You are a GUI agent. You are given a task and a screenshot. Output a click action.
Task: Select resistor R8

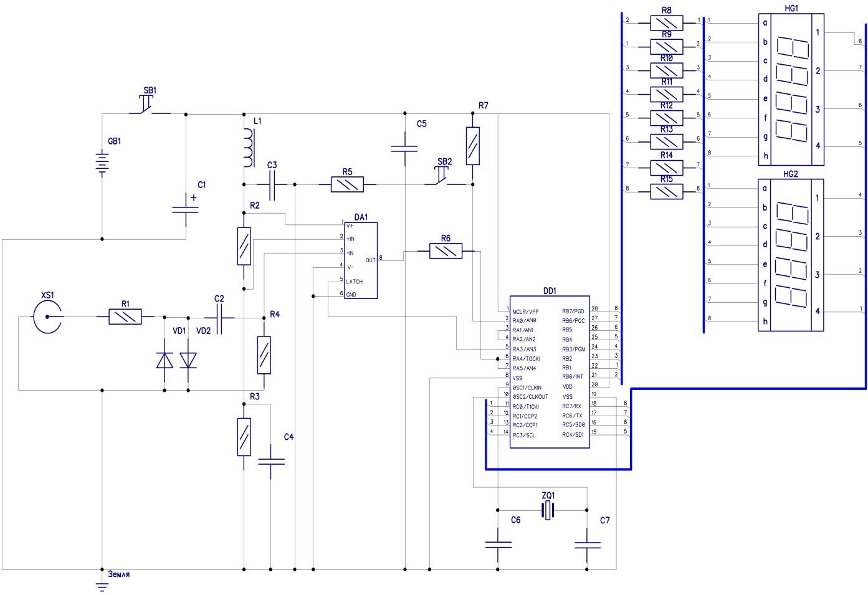pos(667,23)
